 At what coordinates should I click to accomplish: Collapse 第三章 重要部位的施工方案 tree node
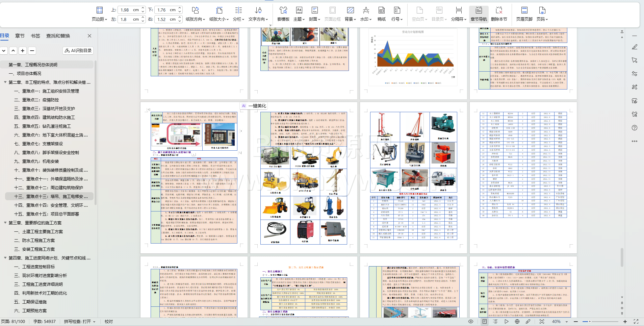tap(5, 223)
